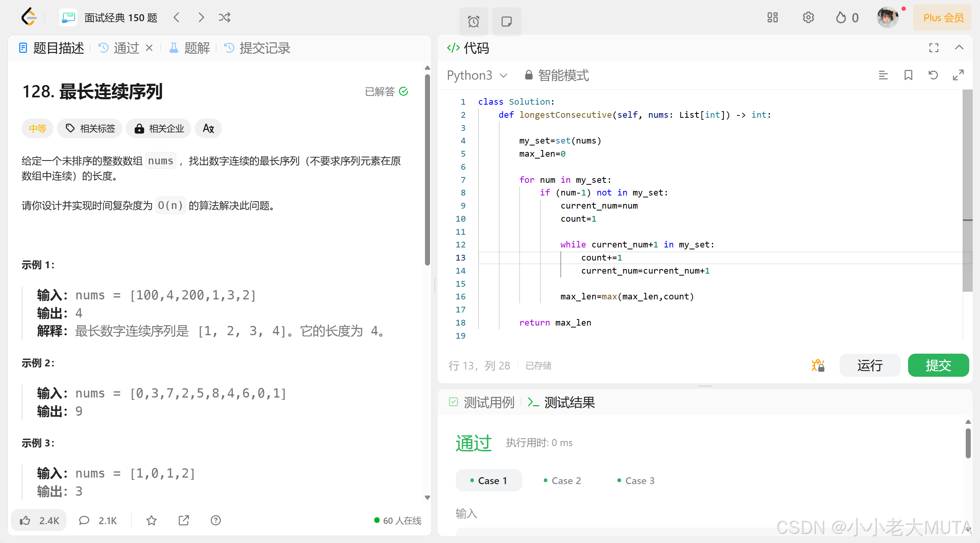Open the Python3 language dropdown

477,75
